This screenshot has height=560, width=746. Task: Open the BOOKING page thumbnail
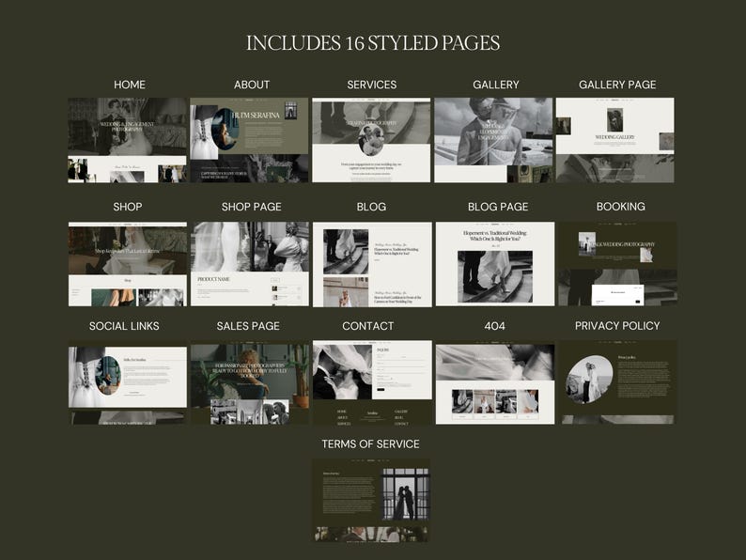(x=617, y=264)
